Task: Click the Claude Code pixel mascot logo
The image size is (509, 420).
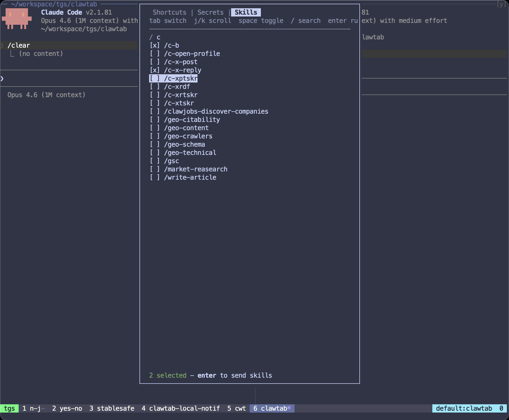Action: [x=17, y=18]
